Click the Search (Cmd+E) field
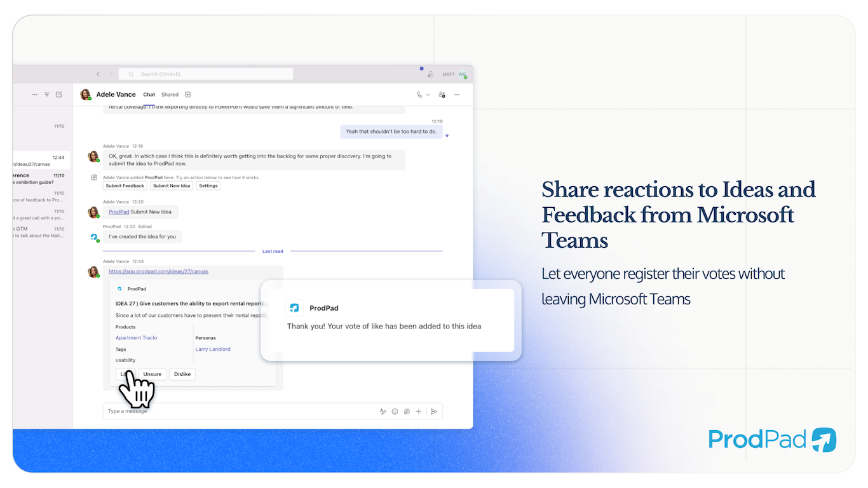 pyautogui.click(x=206, y=74)
